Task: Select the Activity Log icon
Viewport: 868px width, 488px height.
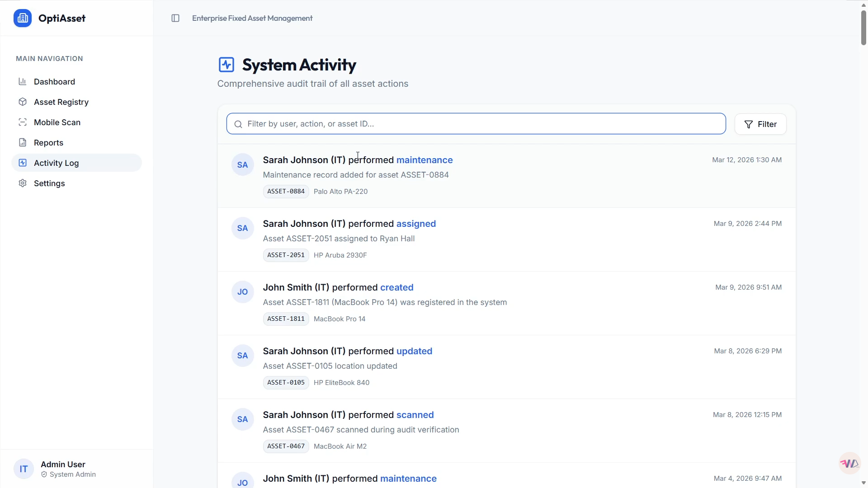Action: pos(23,163)
